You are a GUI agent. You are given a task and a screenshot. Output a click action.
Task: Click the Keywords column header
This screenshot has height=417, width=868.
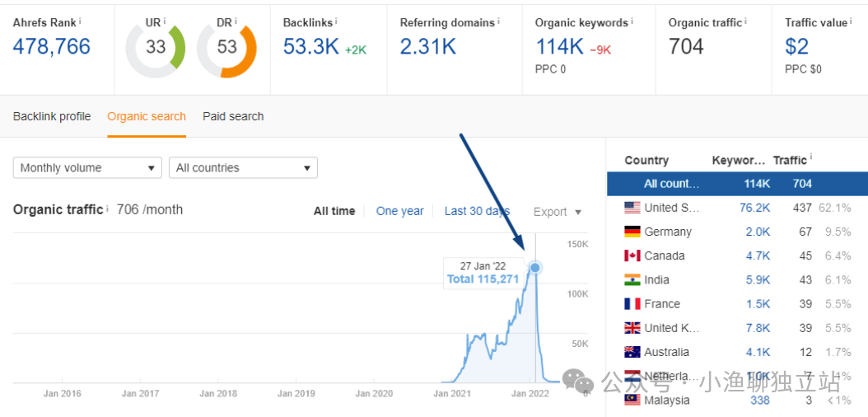(x=738, y=160)
